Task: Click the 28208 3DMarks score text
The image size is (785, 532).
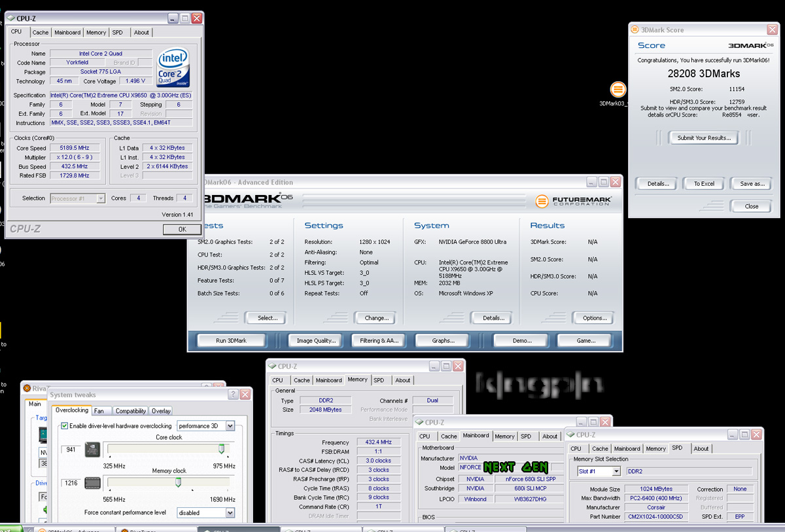Action: 703,74
